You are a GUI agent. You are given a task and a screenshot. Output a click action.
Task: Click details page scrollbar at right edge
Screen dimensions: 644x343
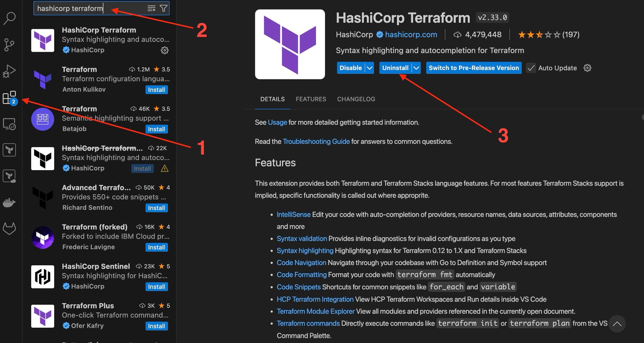point(643,117)
